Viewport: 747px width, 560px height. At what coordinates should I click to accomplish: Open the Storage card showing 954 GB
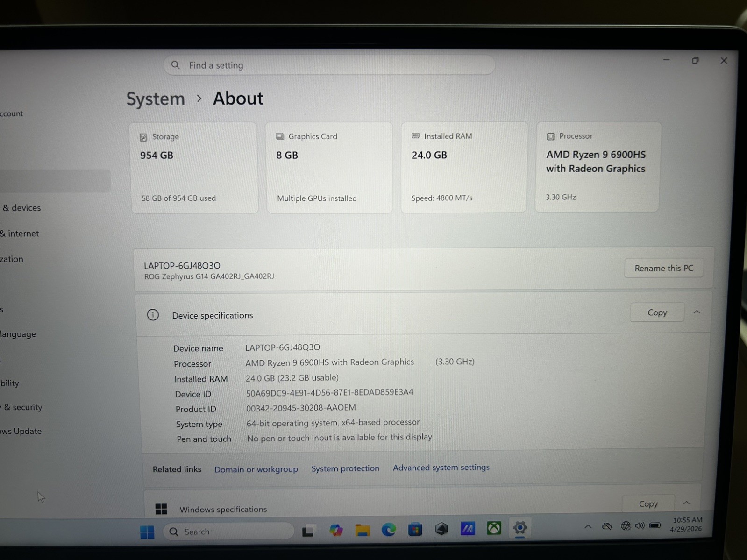(194, 168)
